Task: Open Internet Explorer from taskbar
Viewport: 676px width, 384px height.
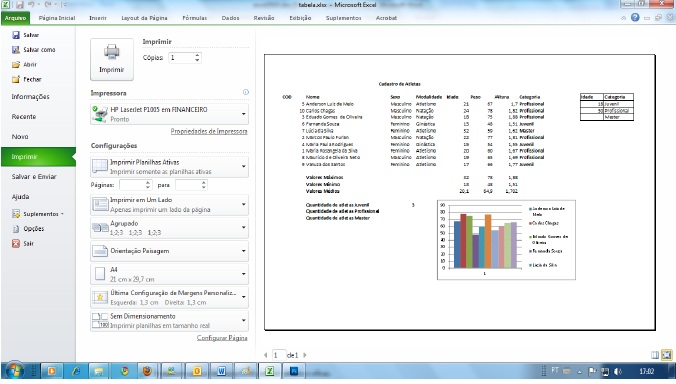Action: pyautogui.click(x=75, y=371)
